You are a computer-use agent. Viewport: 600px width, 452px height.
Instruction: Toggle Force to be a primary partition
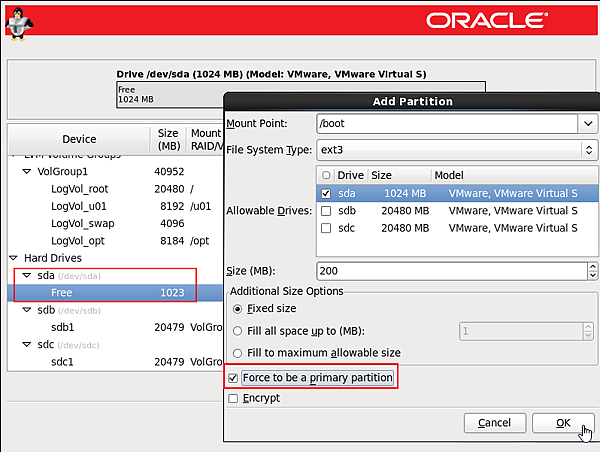pos(234,377)
